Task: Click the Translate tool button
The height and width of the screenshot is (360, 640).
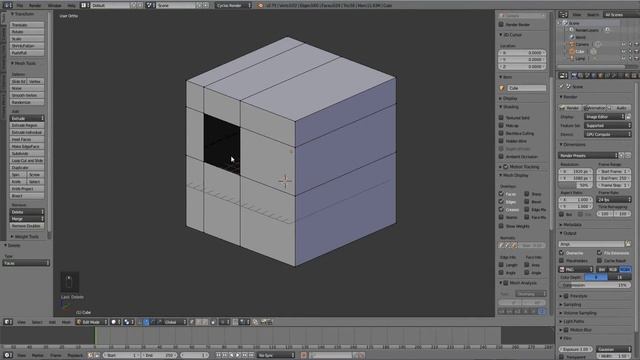Action: point(27,24)
